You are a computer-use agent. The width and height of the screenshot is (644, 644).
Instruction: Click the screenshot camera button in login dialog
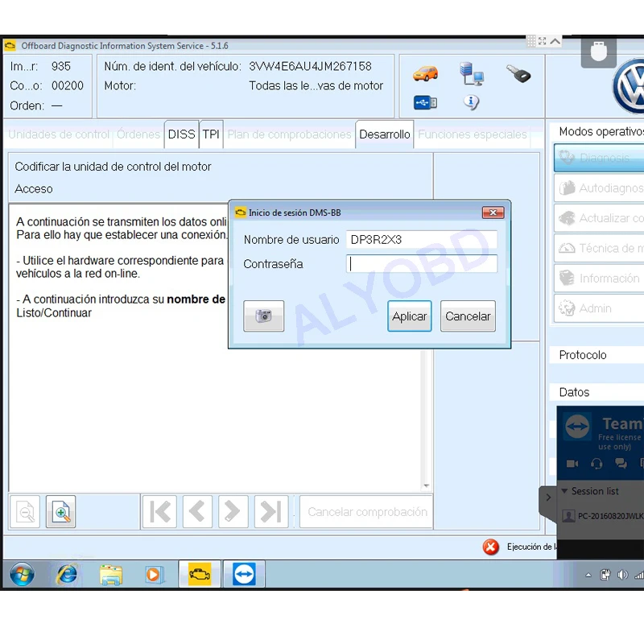pos(263,316)
